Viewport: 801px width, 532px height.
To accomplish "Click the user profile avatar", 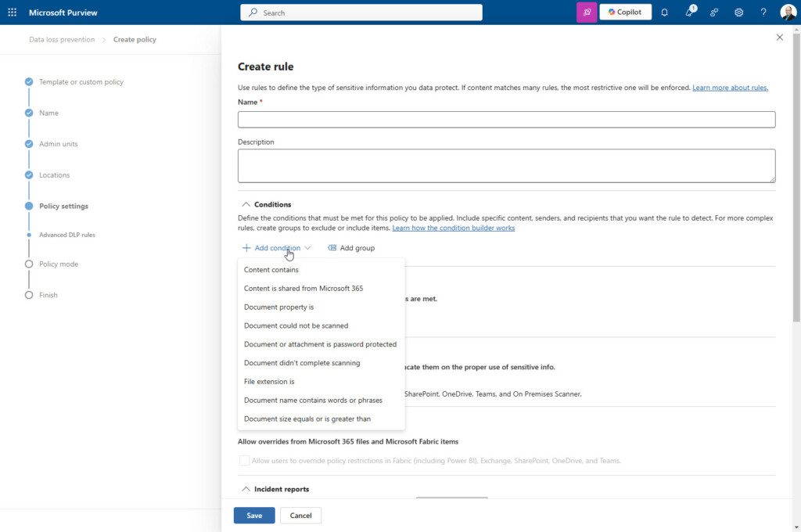I will (x=788, y=13).
